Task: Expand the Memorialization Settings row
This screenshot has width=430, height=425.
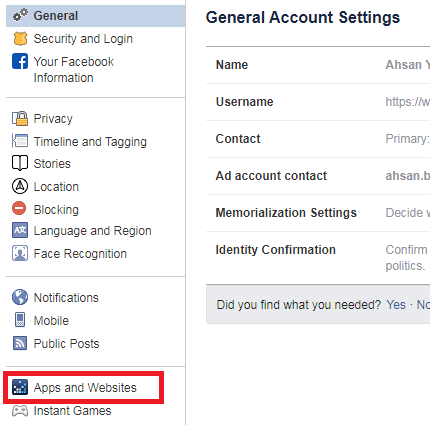Action: tap(318, 213)
